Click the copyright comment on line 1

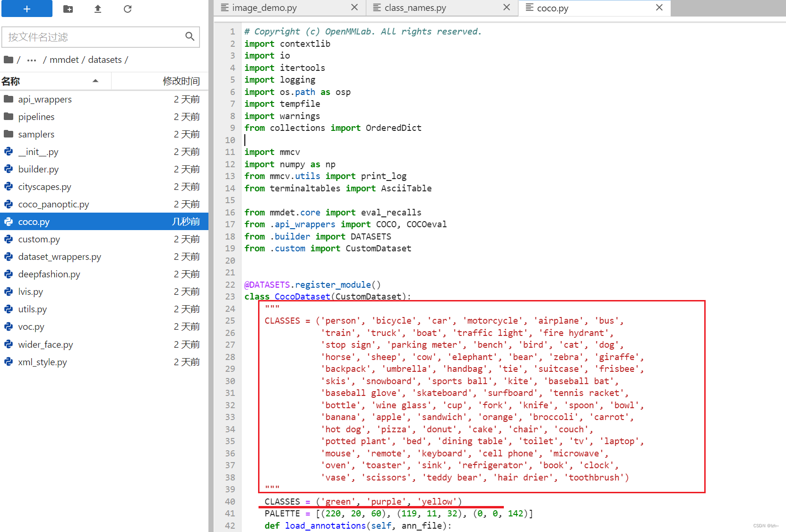(363, 32)
